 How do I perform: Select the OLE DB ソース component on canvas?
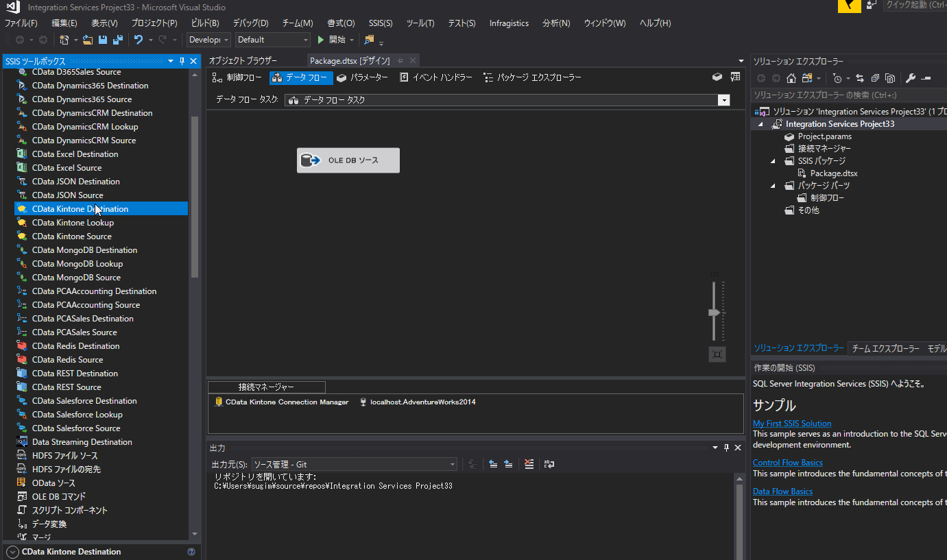[x=348, y=160]
